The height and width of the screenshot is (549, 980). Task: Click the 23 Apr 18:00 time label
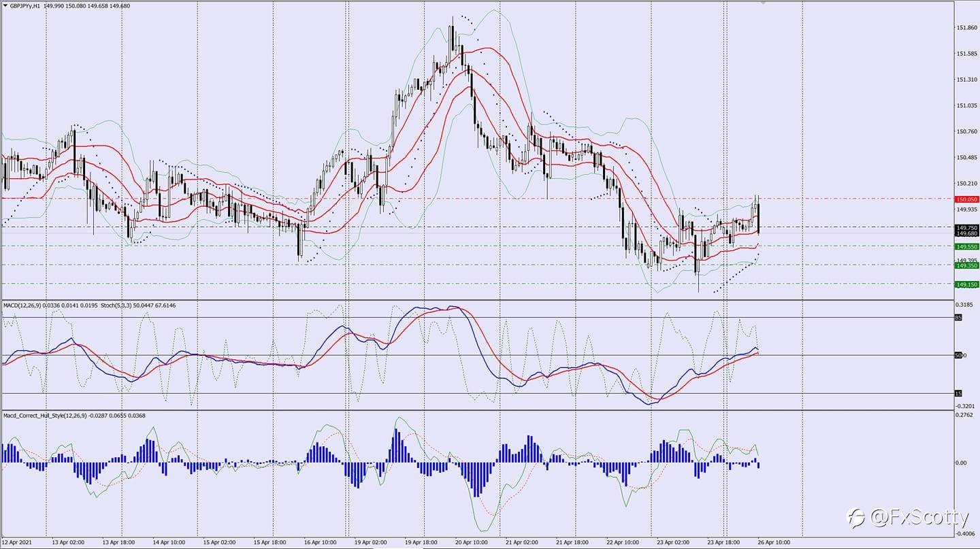tap(723, 543)
